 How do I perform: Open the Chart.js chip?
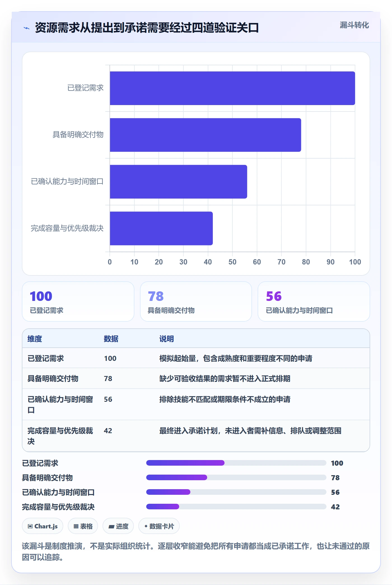click(43, 526)
